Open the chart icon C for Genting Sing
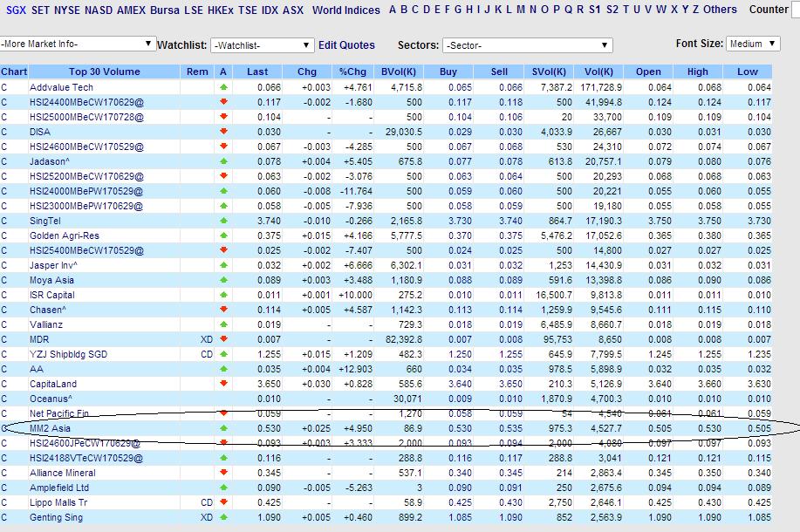Screen dimensions: 800x532 click(7, 517)
